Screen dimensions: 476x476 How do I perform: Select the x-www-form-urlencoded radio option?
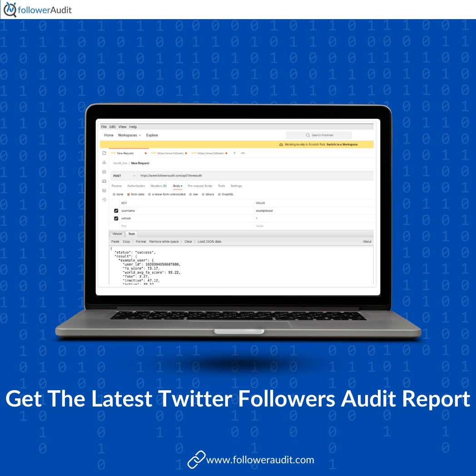[x=149, y=194]
